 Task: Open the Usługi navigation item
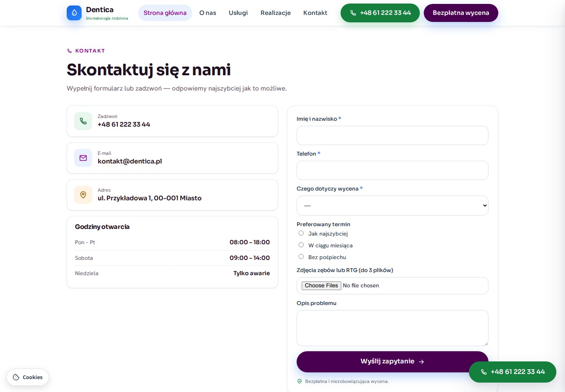point(238,13)
